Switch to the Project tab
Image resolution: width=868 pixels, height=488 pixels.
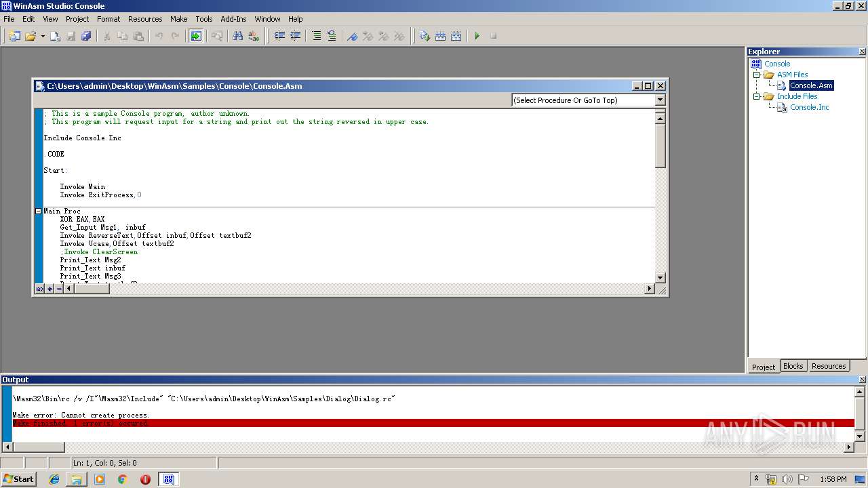[x=764, y=367]
